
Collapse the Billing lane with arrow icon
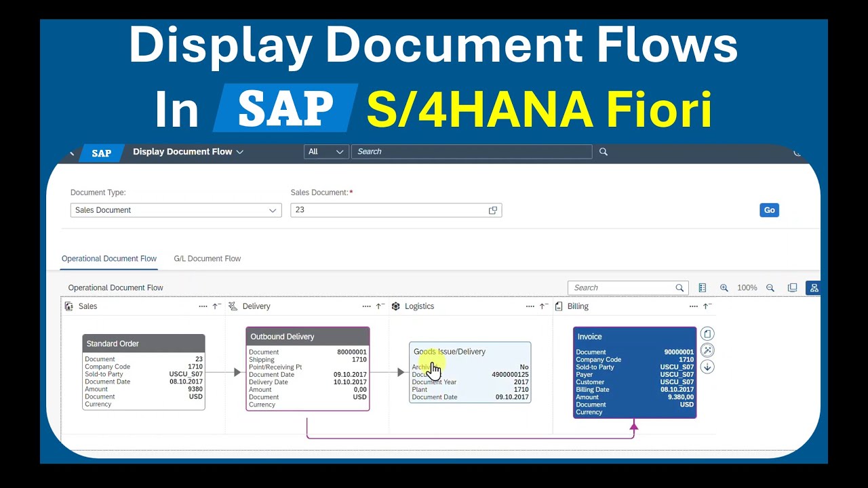[x=707, y=306]
